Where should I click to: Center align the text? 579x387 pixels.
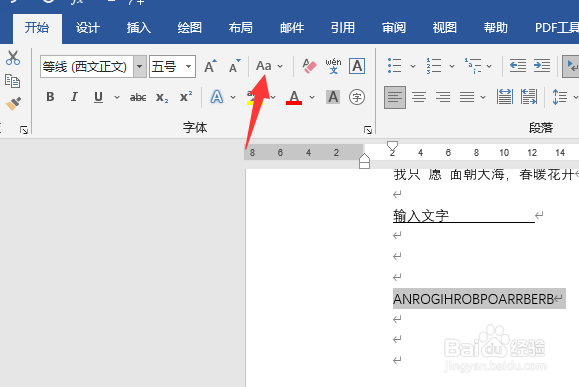point(419,97)
